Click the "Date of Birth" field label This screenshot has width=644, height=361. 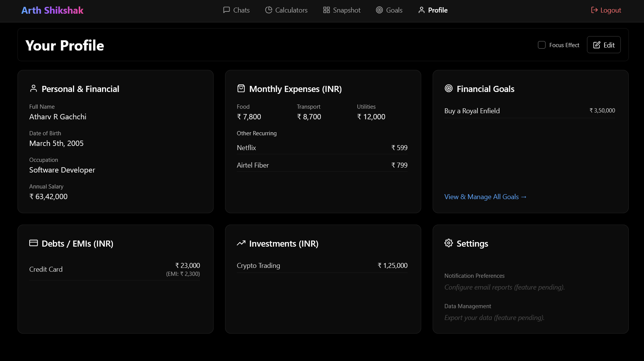tap(45, 133)
